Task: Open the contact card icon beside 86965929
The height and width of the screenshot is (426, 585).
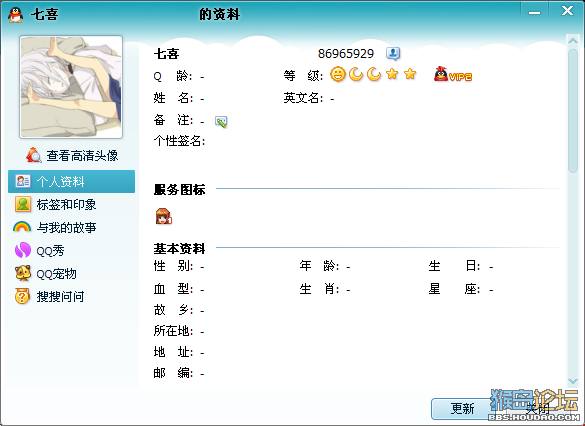Action: pos(393,54)
